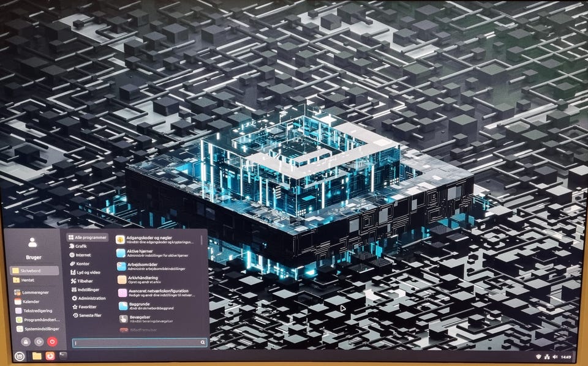This screenshot has width=588, height=366.
Task: Open Systemindstillinger from favorites
Action: tap(36, 329)
